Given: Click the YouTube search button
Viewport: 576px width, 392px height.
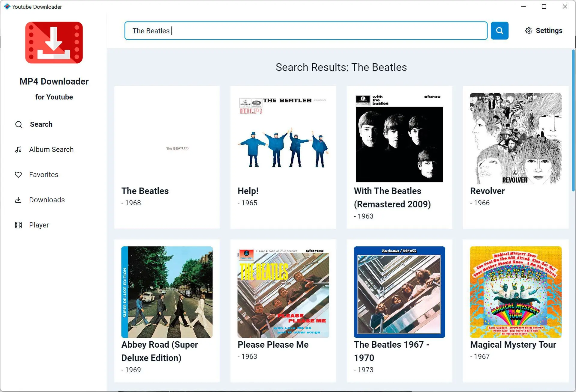Looking at the screenshot, I should coord(500,31).
